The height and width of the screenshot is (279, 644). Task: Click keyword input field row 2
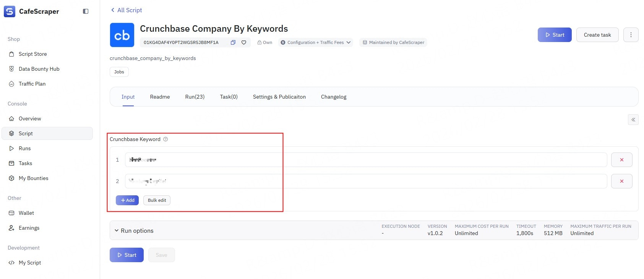(x=366, y=181)
